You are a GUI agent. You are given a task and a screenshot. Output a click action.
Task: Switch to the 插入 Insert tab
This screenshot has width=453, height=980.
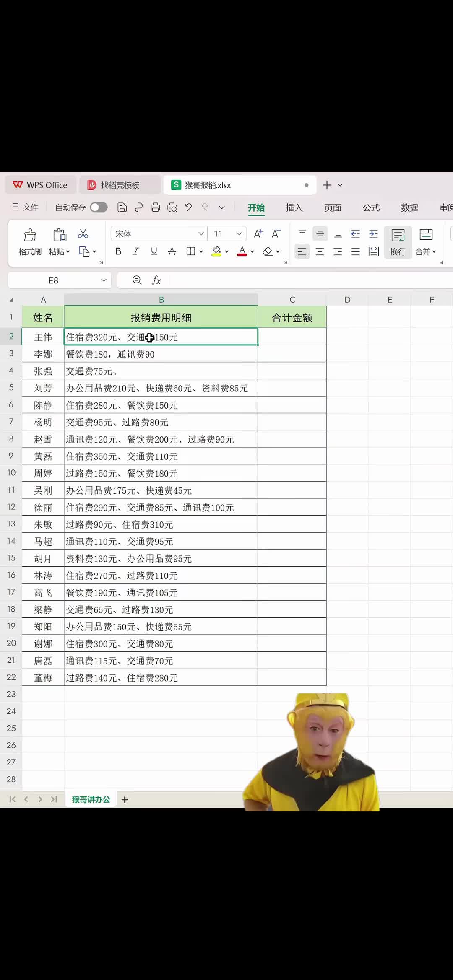pyautogui.click(x=294, y=207)
